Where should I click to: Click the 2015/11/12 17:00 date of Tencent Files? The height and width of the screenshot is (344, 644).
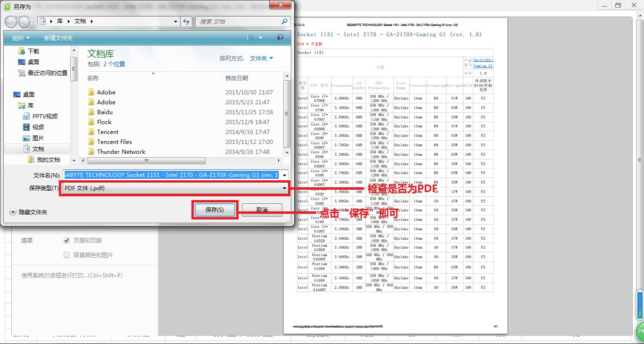(x=249, y=142)
